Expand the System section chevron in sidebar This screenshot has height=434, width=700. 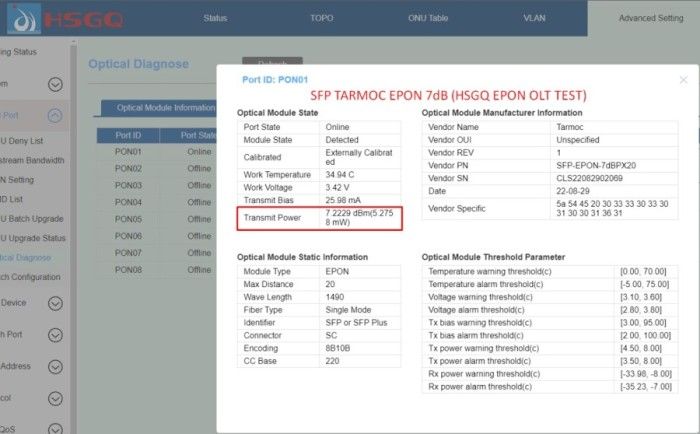click(56, 85)
